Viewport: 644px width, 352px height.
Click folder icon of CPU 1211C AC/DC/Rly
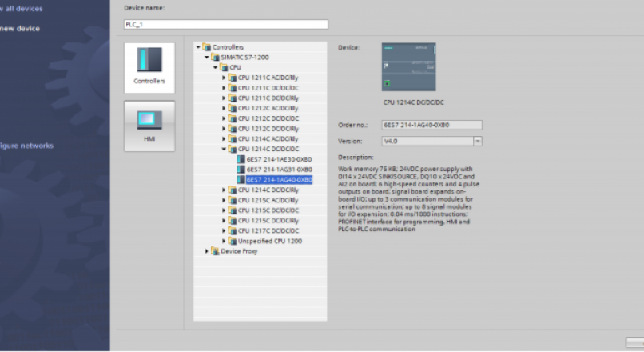pos(233,78)
